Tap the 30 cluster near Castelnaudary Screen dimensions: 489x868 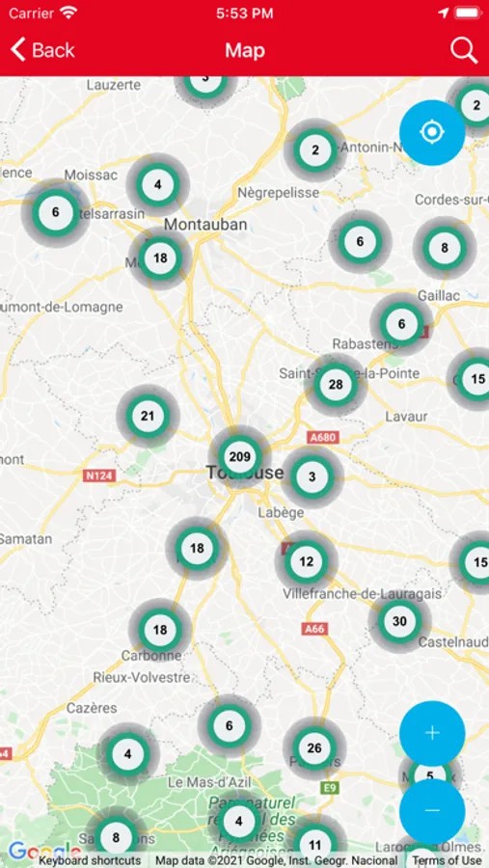click(399, 621)
